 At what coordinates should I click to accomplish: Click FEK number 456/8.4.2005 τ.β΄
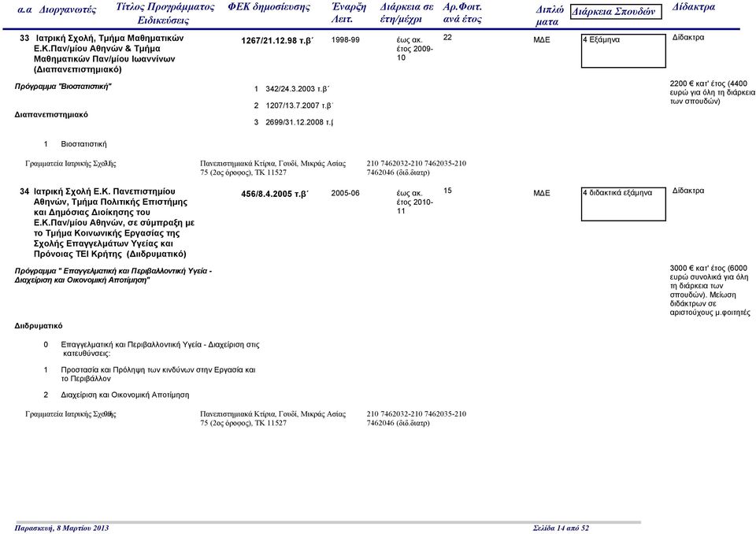click(275, 194)
